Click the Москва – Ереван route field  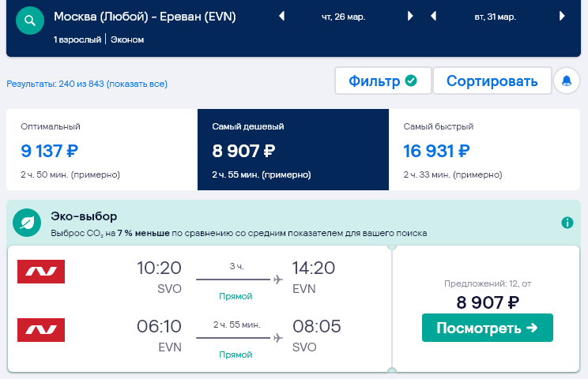[145, 17]
